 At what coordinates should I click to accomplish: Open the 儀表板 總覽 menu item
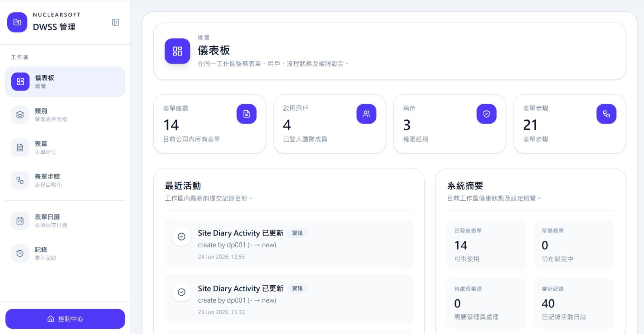[x=65, y=82]
